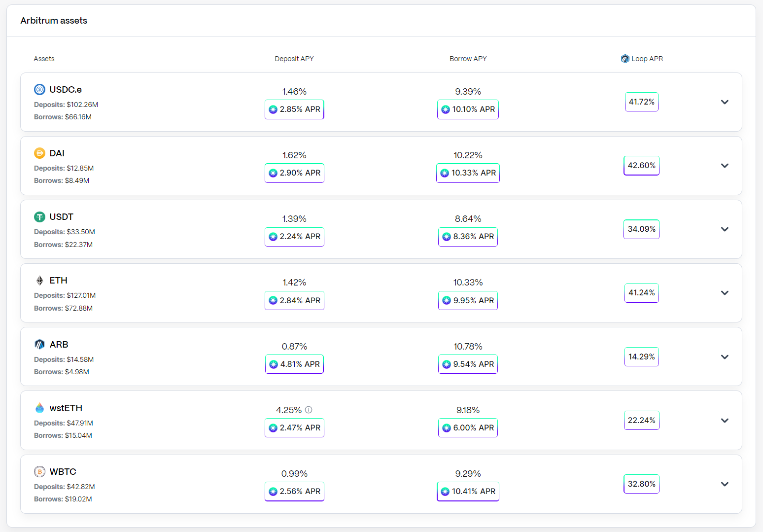Click the DAI asset name

click(57, 153)
